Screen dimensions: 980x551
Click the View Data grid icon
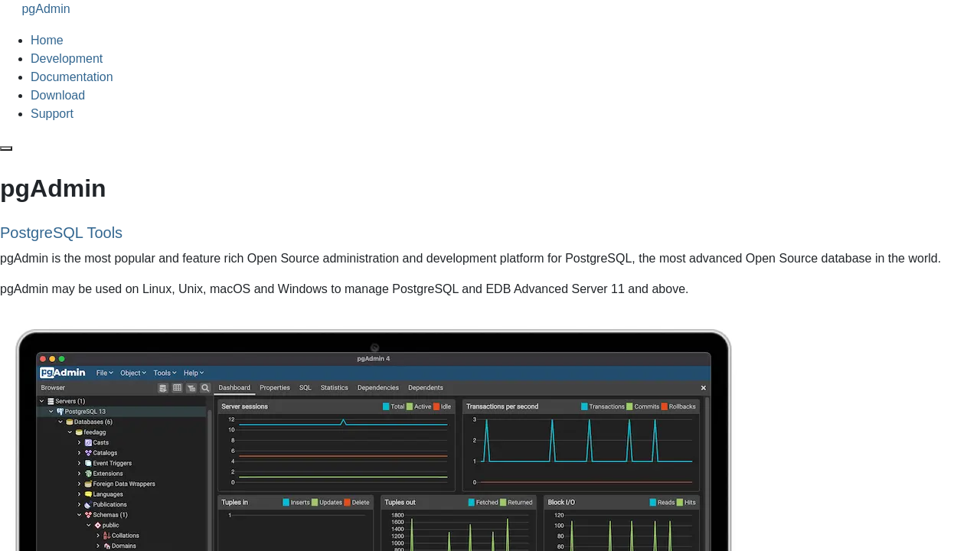click(x=177, y=389)
